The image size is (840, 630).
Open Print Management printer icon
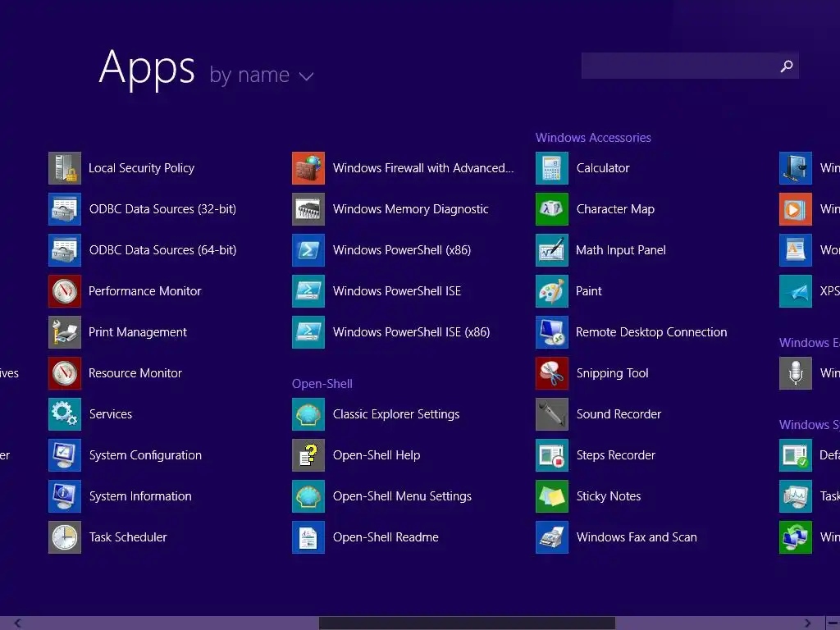(65, 332)
